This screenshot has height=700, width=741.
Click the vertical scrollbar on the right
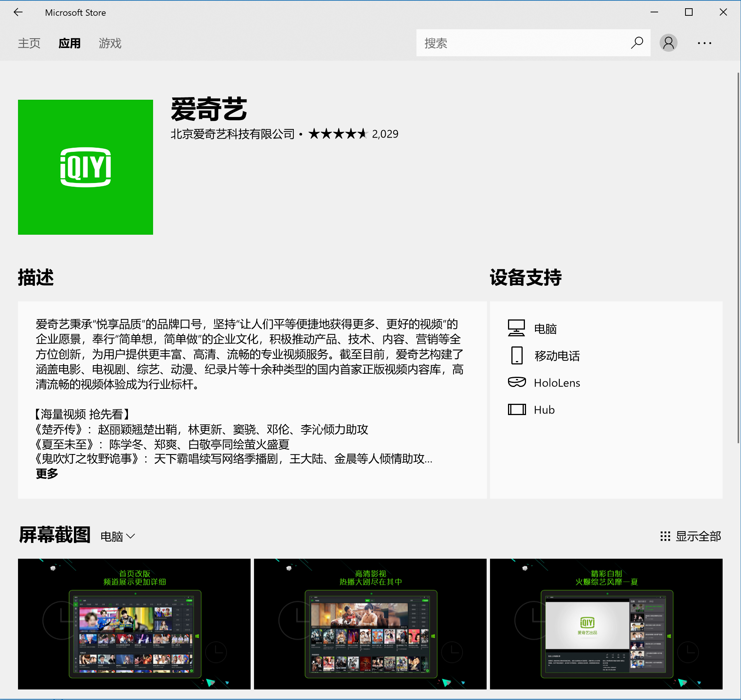739,258
